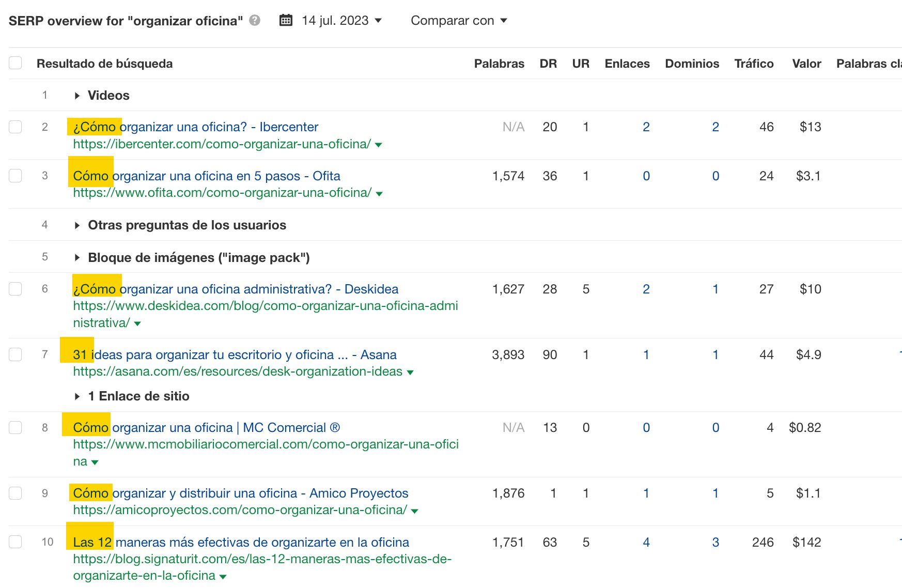Viewport: 902px width, 588px height.
Task: Open the URL options caret for the Ofita result
Action: click(379, 193)
